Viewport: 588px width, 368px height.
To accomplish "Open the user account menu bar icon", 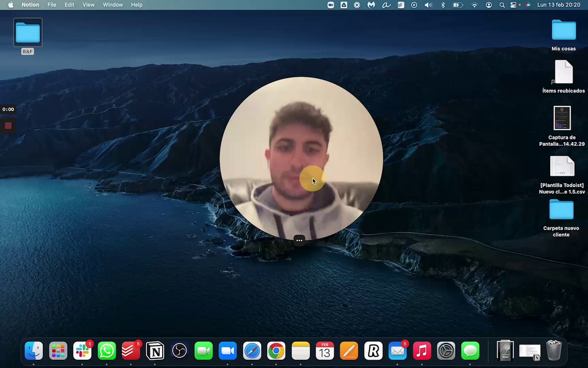I will 489,5.
